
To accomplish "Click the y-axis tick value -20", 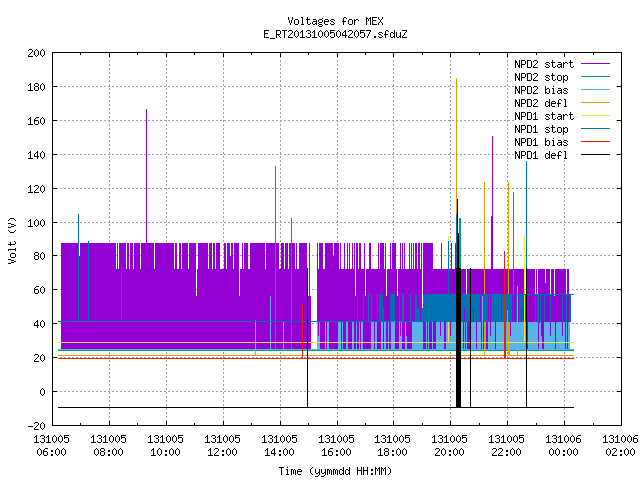I will [x=36, y=426].
